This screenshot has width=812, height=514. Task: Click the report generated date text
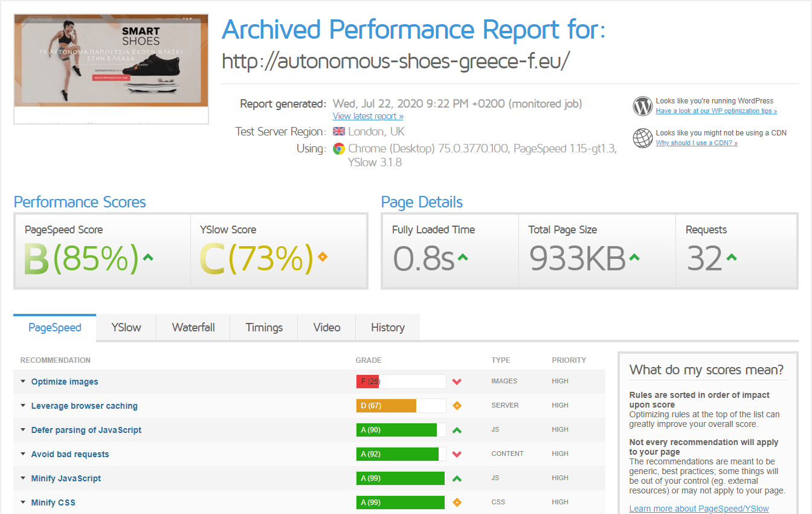(457, 104)
